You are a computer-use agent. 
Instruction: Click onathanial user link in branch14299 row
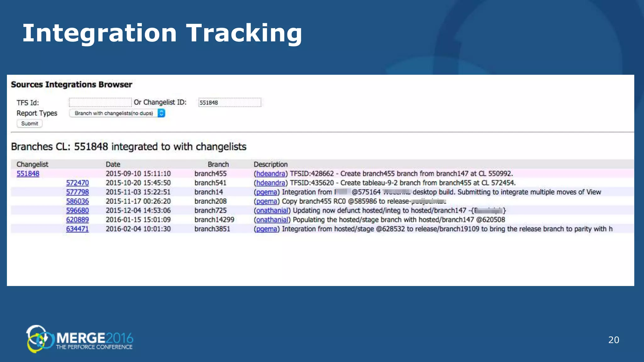pos(272,220)
